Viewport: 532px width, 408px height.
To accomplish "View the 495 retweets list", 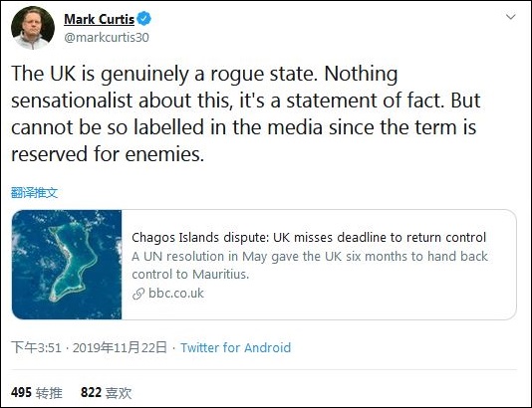I will tap(37, 393).
